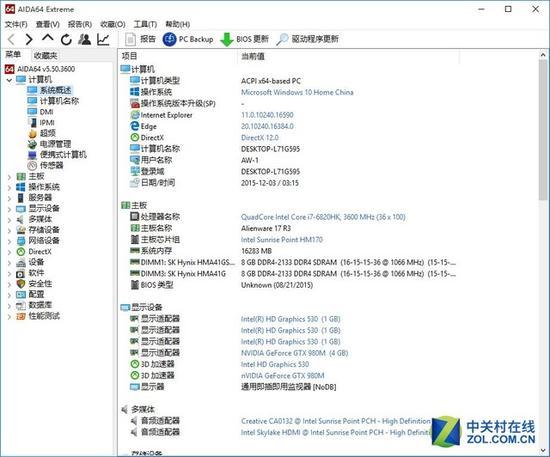Click the 数据库 tree icon
Viewport: 550px width, 457px height.
click(x=21, y=305)
